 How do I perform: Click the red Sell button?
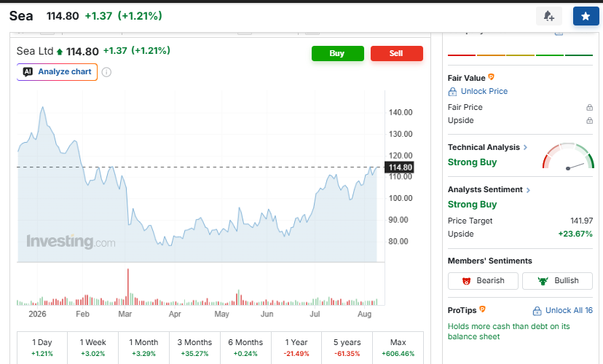pyautogui.click(x=396, y=53)
